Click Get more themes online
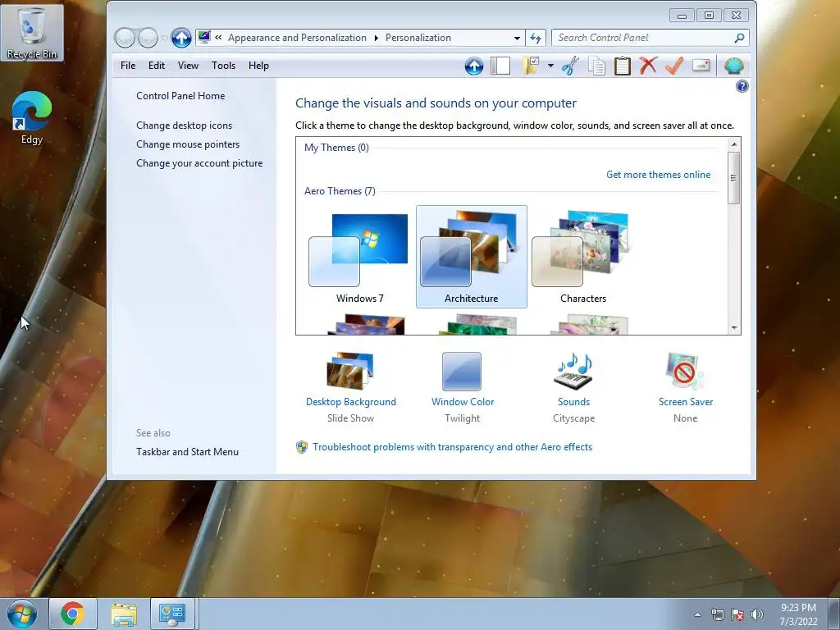 (659, 175)
